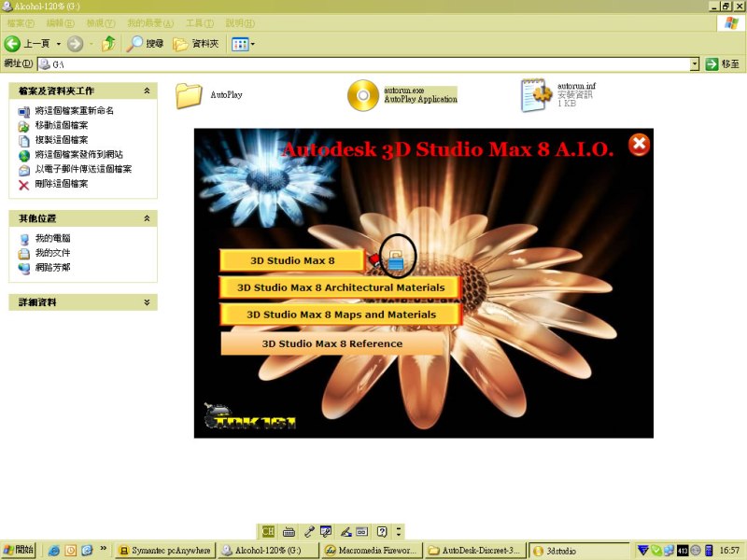Click the Alcohol-120% (G:) taskbar button
The image size is (747, 560).
[x=268, y=551]
